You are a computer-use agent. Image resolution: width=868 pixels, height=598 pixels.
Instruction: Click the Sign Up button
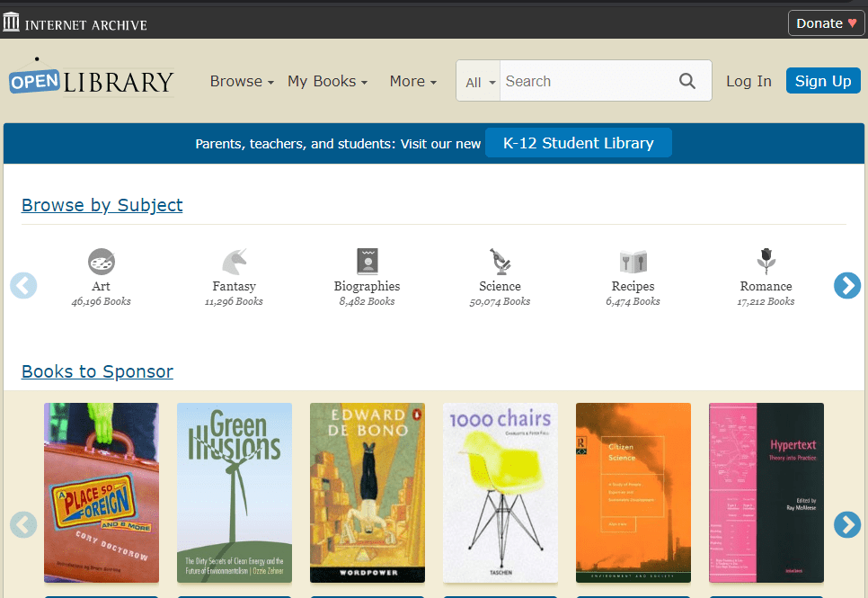tap(823, 81)
